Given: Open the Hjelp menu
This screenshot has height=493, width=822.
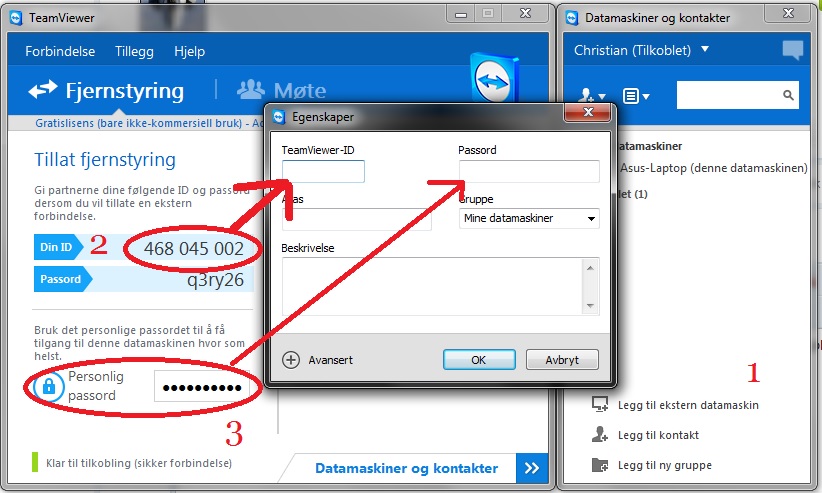Looking at the screenshot, I should (x=189, y=51).
